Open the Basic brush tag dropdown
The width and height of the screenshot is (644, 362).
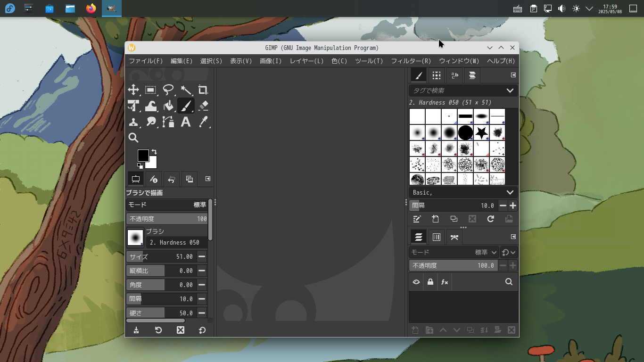510,192
